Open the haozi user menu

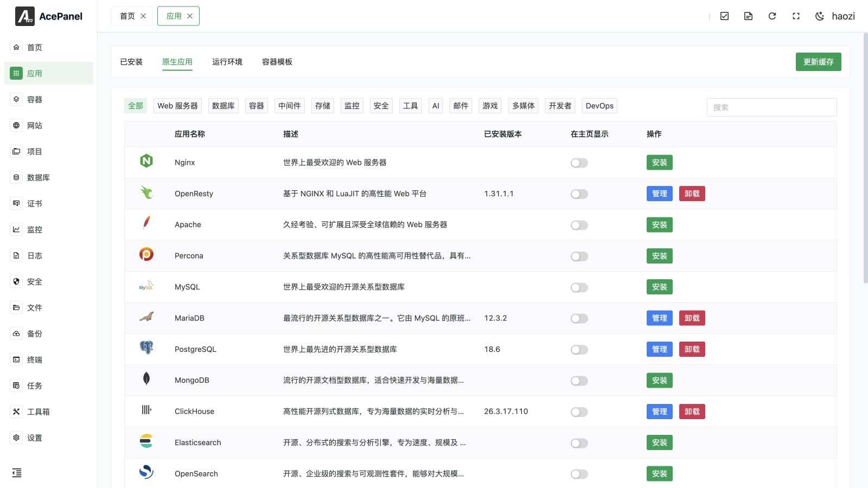(843, 16)
